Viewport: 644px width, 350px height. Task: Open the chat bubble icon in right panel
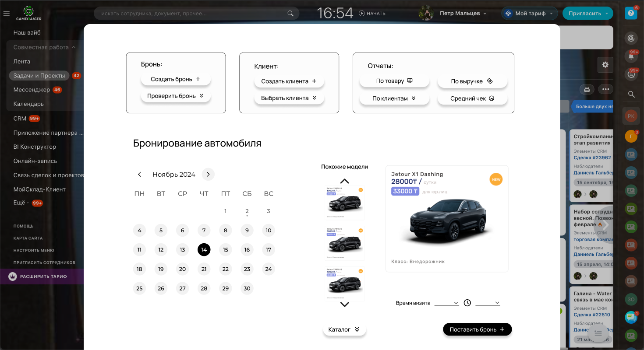click(631, 317)
